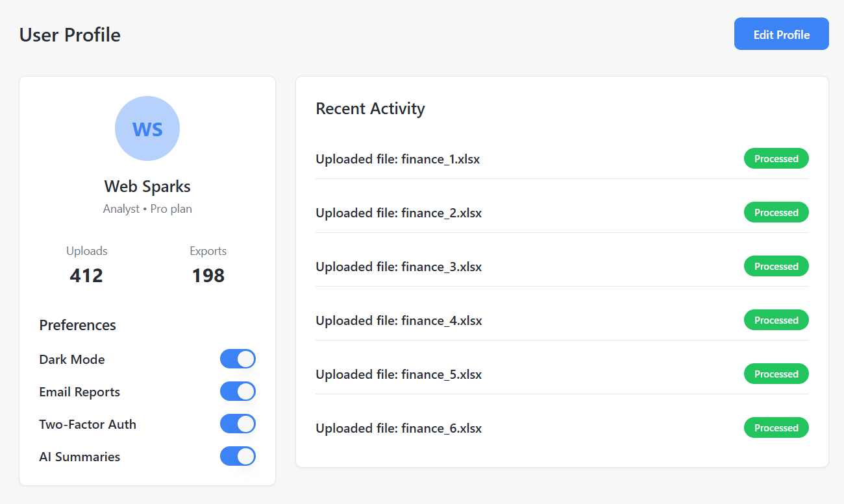The width and height of the screenshot is (844, 504).
Task: Toggle the AI Summaries switch
Action: pos(238,456)
